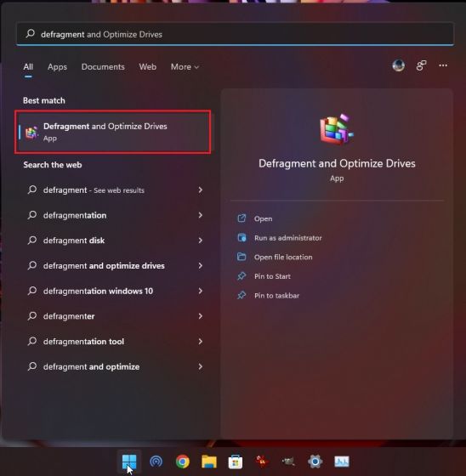Open the performance monitor taskbar icon

tap(342, 462)
